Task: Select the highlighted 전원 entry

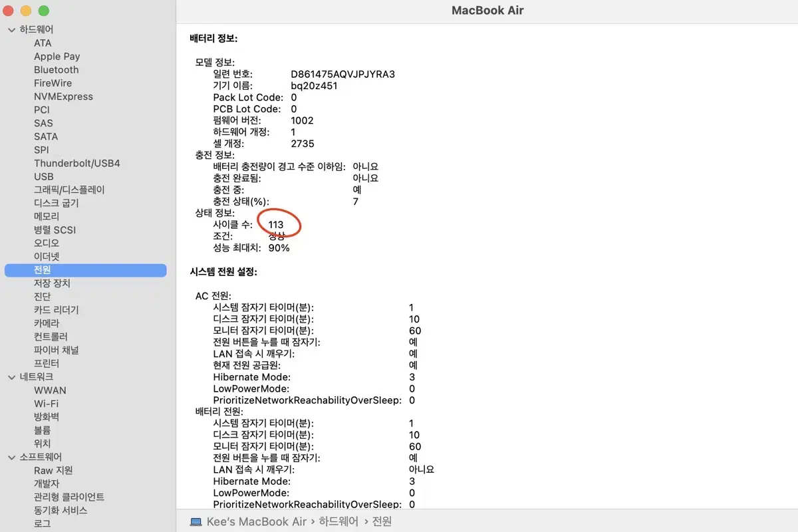Action: [x=85, y=270]
